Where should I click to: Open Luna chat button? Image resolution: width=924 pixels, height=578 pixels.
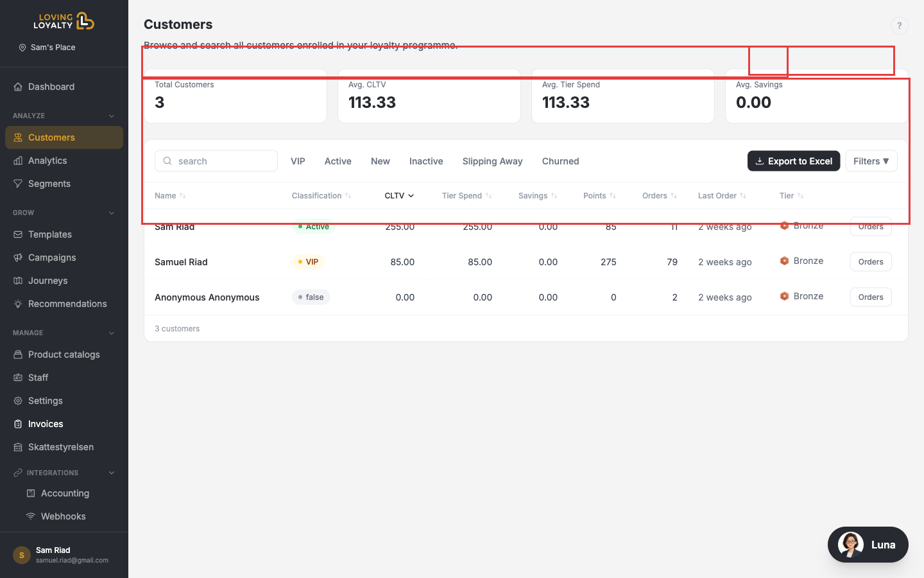pyautogui.click(x=868, y=545)
